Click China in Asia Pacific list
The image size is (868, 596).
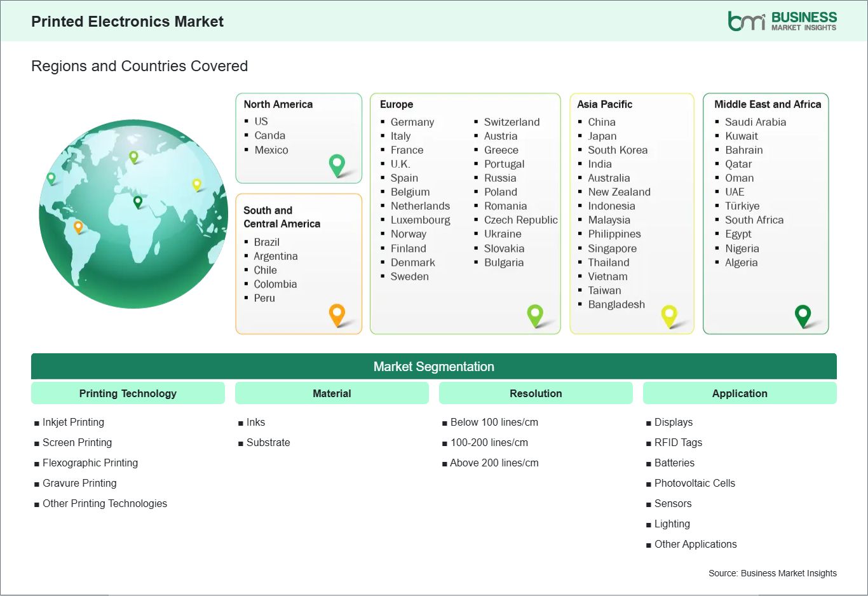tap(602, 122)
